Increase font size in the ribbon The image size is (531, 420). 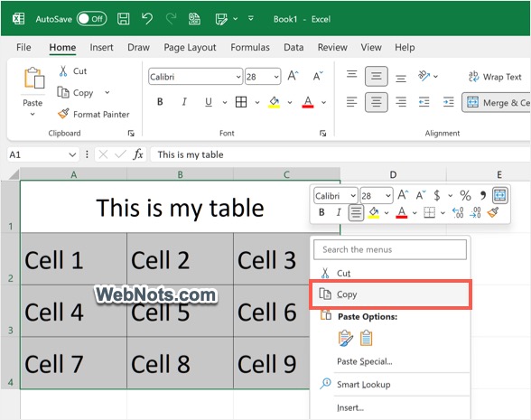pos(293,76)
